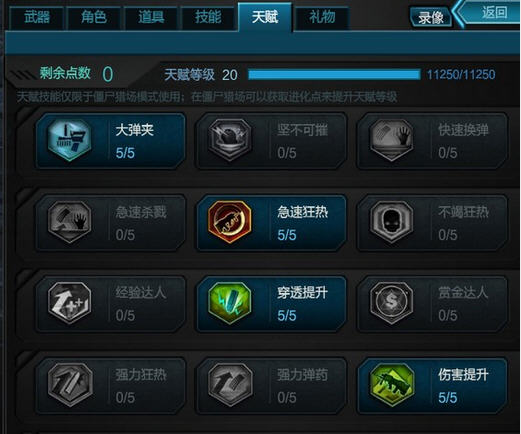521x434 pixels.
Task: Click the talent level progress bar
Action: click(x=334, y=75)
